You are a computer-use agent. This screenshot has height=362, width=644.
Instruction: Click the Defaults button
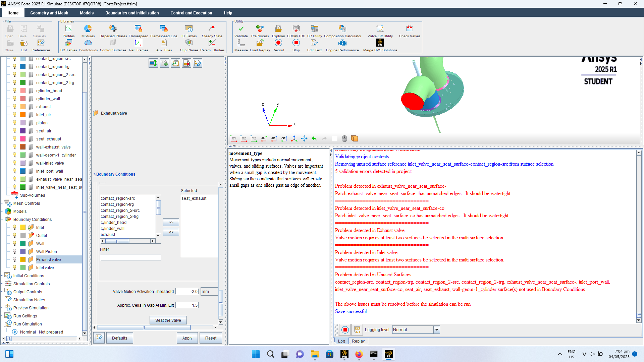[x=119, y=338]
